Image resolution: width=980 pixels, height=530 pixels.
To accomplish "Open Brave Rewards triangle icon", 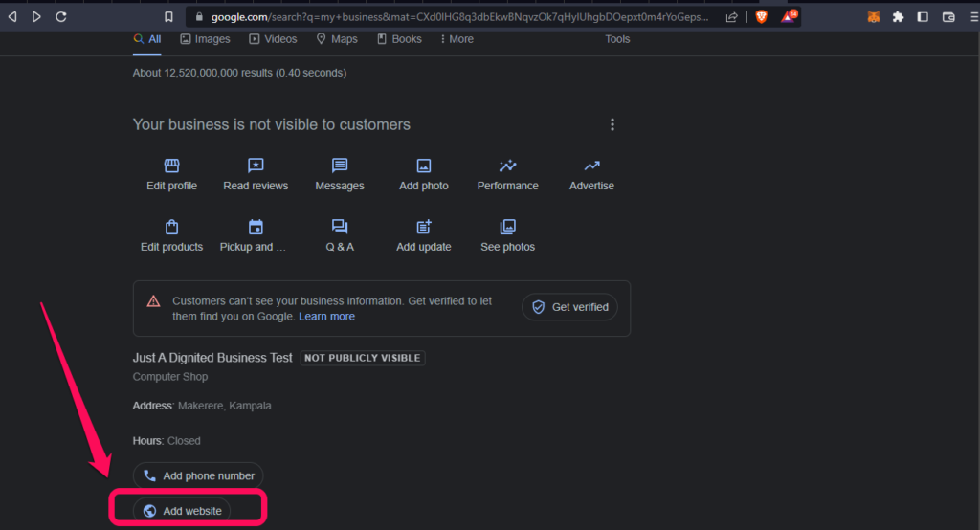I will pyautogui.click(x=789, y=16).
